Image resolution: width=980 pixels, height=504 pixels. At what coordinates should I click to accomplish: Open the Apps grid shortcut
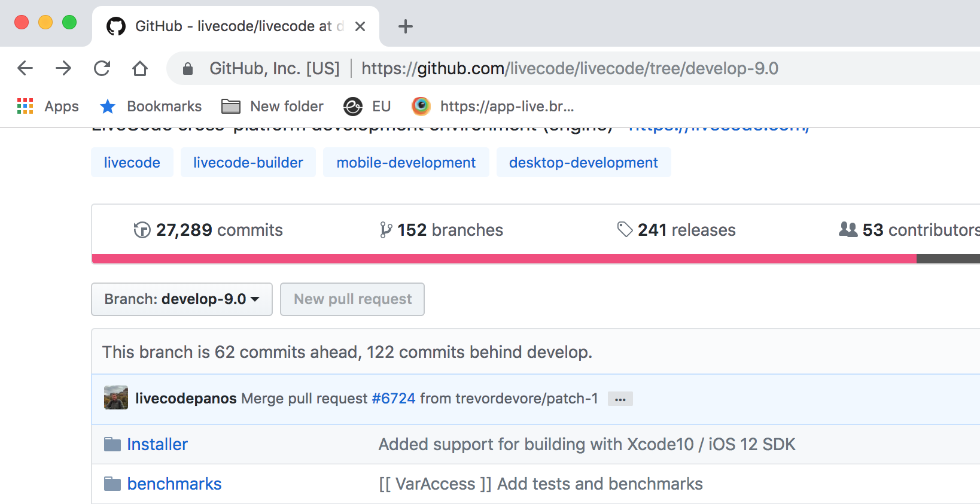pyautogui.click(x=48, y=107)
